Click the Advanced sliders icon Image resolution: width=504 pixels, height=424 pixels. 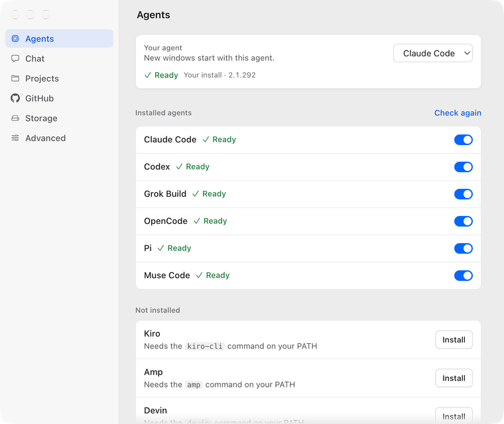pyautogui.click(x=15, y=138)
